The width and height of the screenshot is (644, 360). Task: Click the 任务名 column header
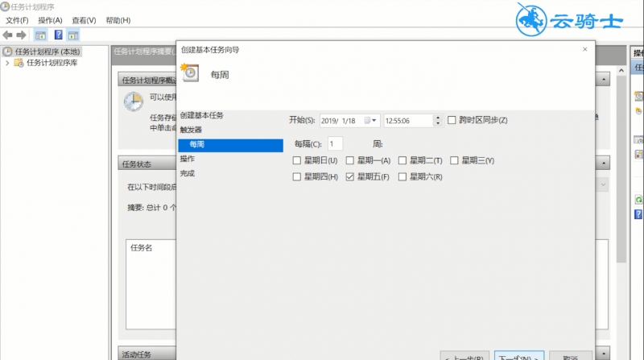coord(142,248)
